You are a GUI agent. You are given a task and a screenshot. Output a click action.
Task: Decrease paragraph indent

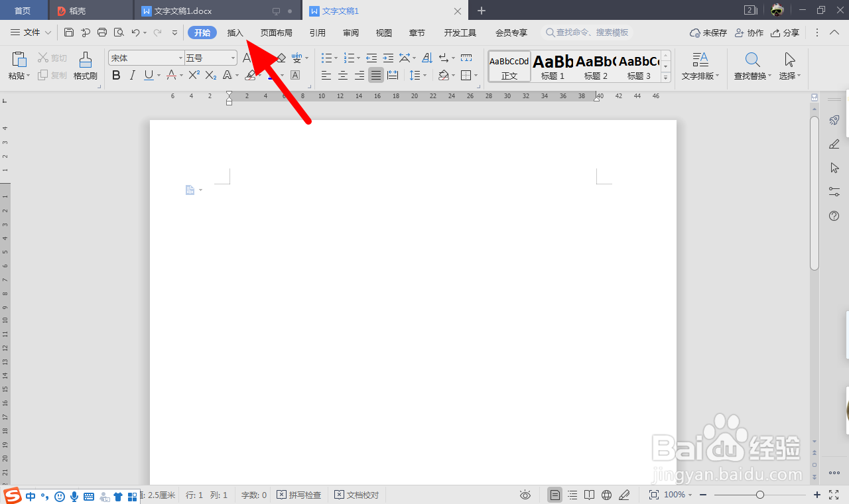click(x=371, y=58)
